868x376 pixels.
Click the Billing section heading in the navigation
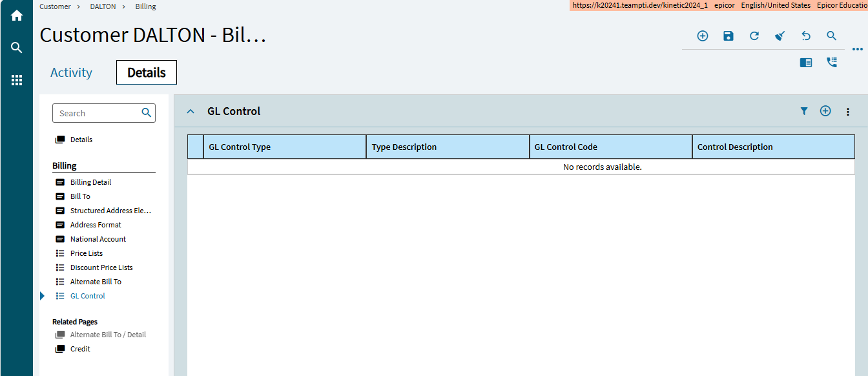(x=65, y=166)
